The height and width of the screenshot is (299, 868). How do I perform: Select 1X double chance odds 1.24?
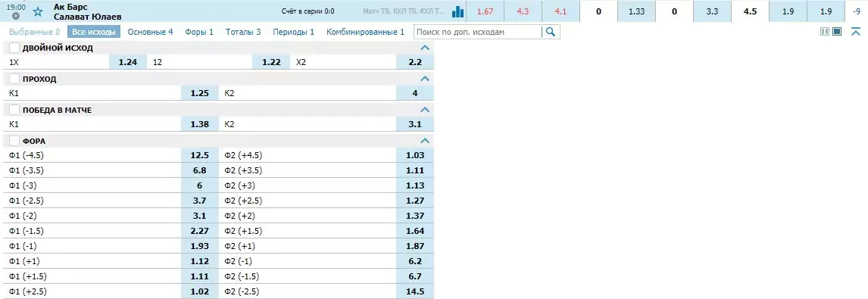[128, 62]
